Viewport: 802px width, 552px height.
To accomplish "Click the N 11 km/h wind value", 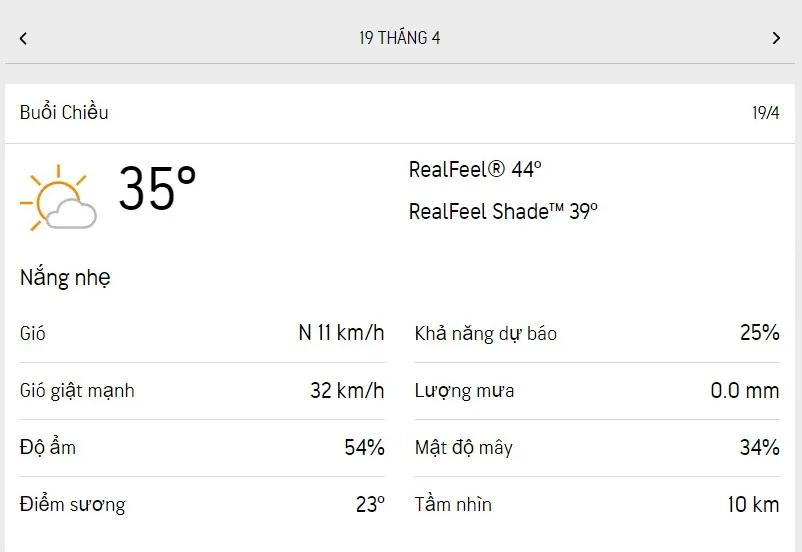I will [x=341, y=333].
